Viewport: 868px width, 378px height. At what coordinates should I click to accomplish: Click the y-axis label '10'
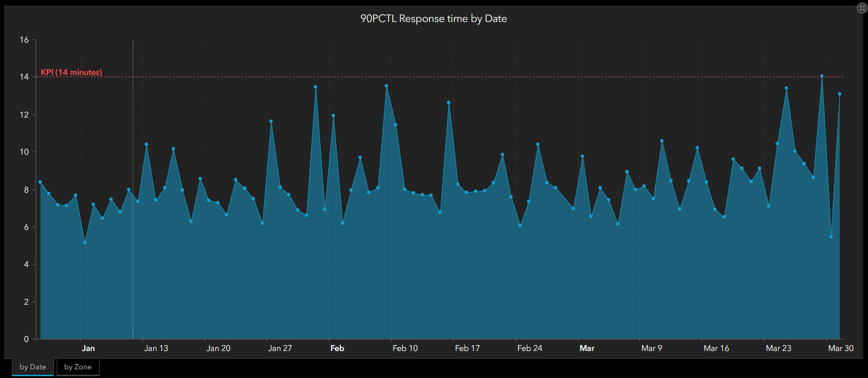24,152
